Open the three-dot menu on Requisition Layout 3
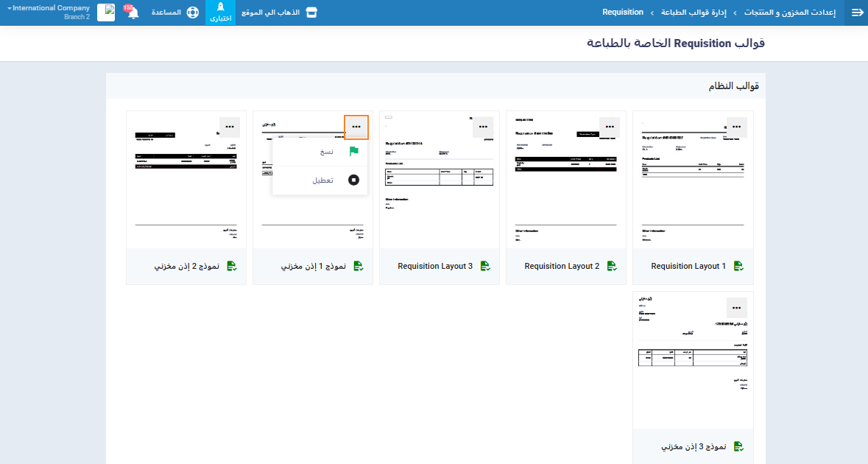The image size is (868, 464). [483, 127]
